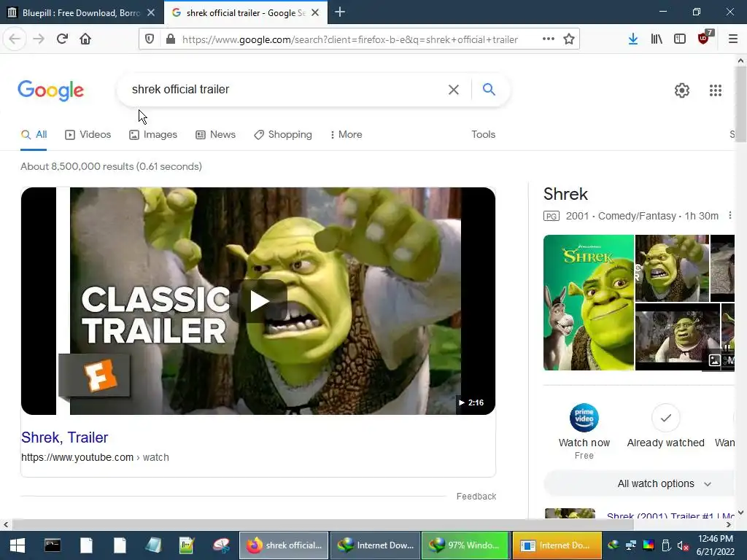Screen dimensions: 747x560
Task: Select the All results tab
Action: [x=34, y=135]
